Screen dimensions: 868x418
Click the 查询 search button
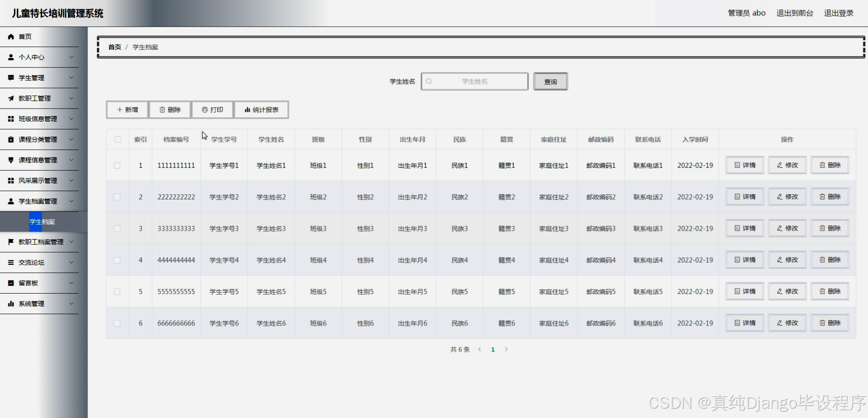[551, 82]
